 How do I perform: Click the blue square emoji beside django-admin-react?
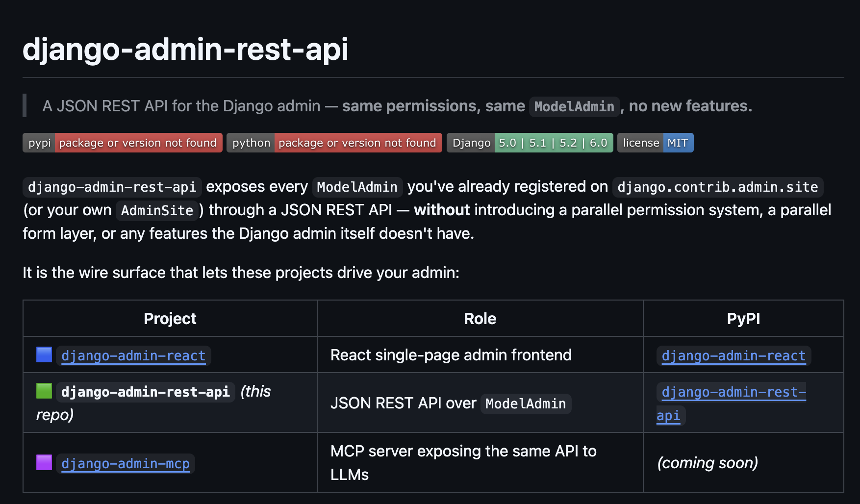tap(44, 354)
